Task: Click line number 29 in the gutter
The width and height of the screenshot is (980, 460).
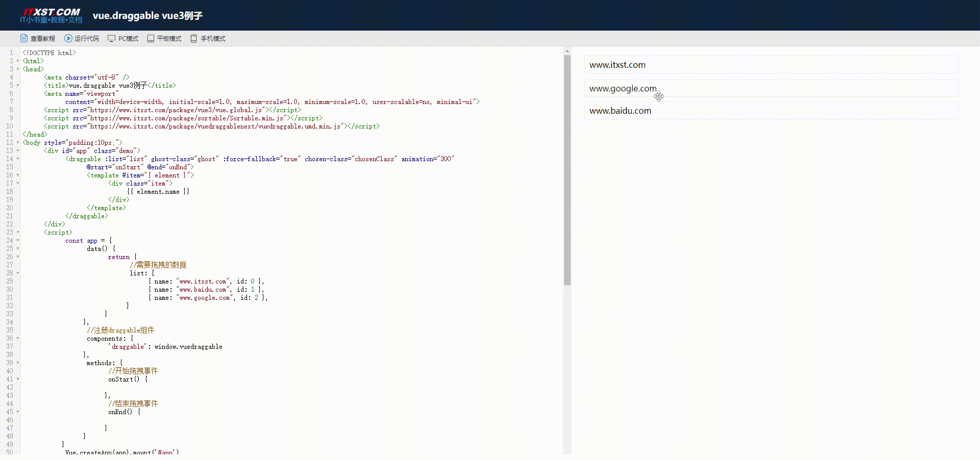Action: pos(10,281)
